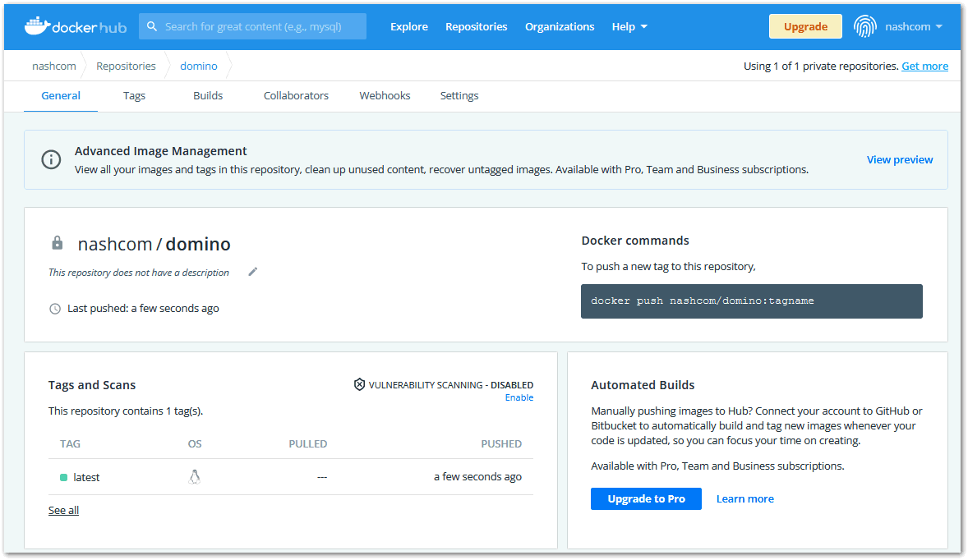Screen dimensions: 968x560
Task: Click the nashcom breadcrumb
Action: click(x=54, y=66)
